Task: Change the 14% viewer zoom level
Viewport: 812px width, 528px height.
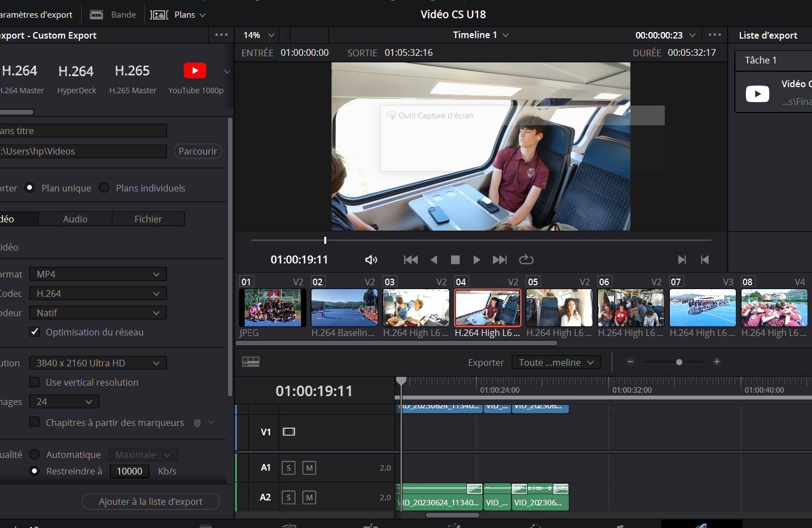Action: 257,35
